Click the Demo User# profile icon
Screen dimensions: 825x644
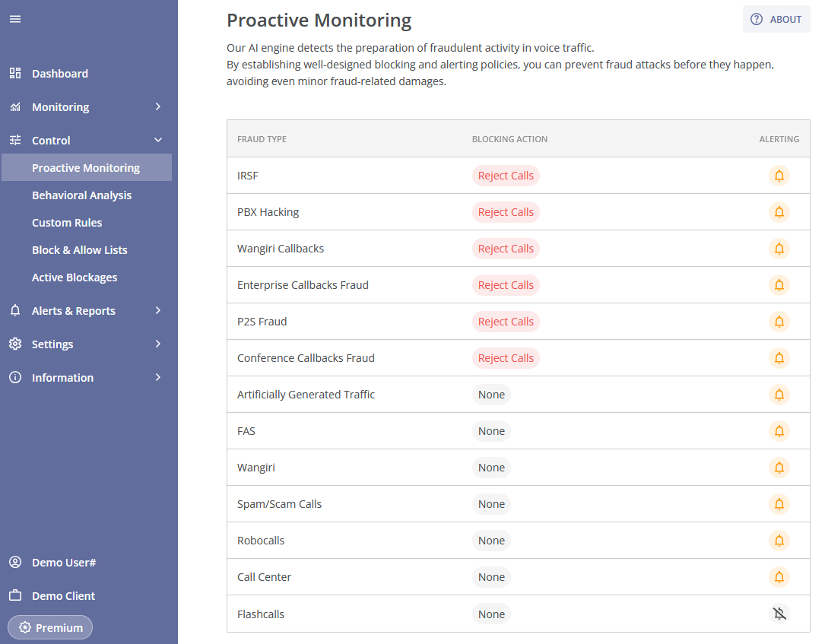tap(14, 562)
